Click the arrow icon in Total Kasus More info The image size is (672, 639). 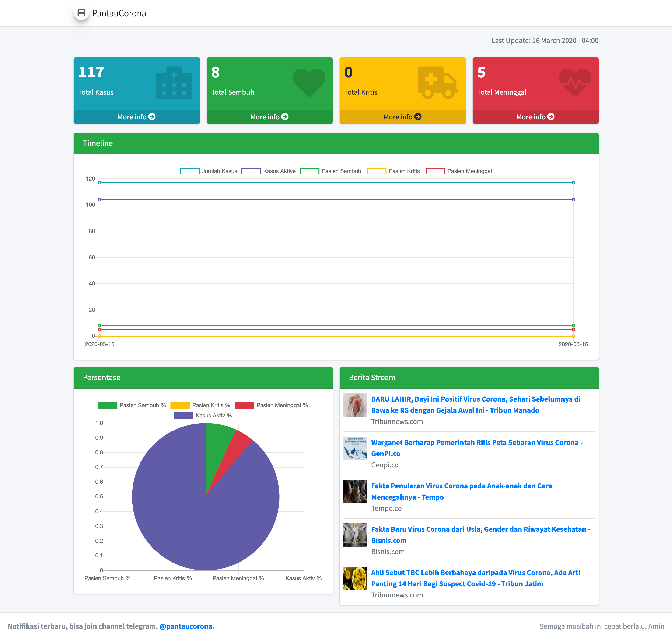(152, 117)
